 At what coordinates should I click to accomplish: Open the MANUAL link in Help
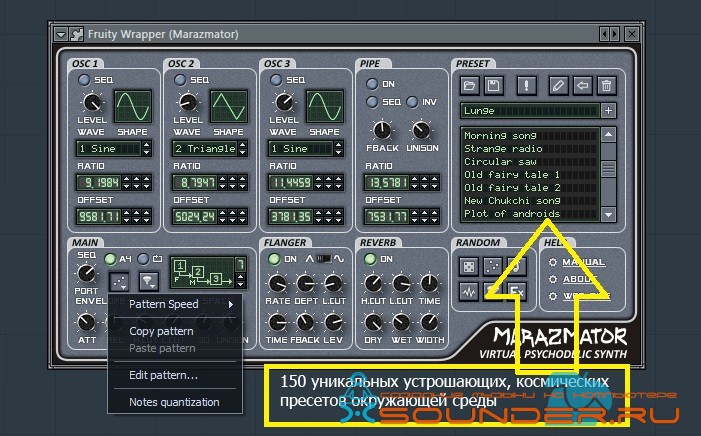pyautogui.click(x=583, y=262)
